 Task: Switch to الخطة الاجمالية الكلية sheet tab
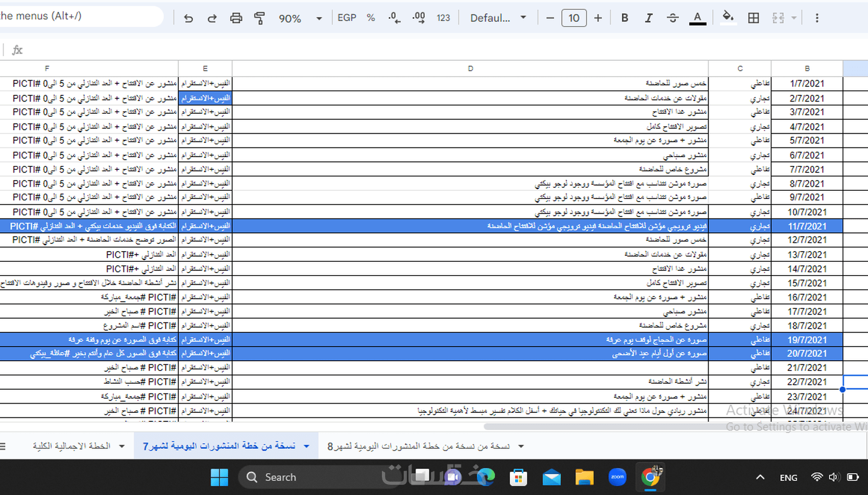71,447
